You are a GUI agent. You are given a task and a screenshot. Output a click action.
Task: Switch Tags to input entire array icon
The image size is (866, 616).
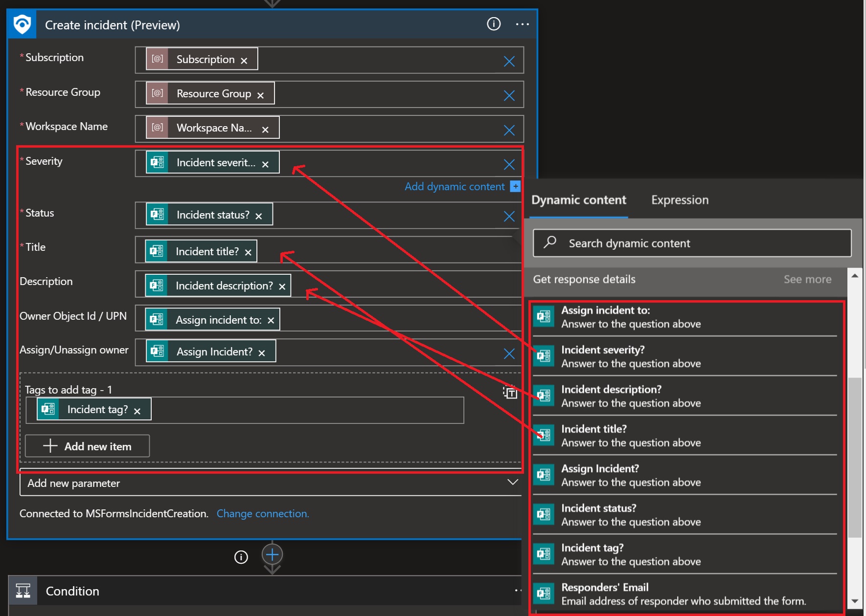click(x=510, y=392)
